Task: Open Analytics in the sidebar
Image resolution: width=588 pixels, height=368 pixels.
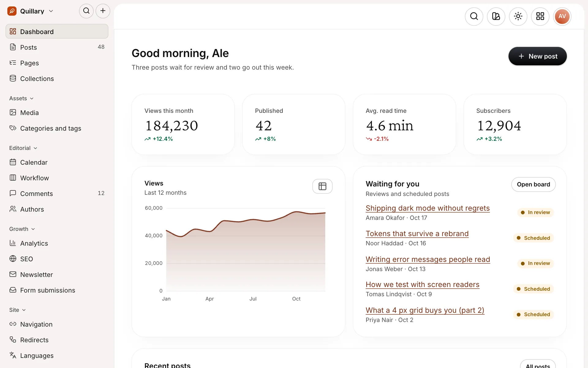Action: 57,243
